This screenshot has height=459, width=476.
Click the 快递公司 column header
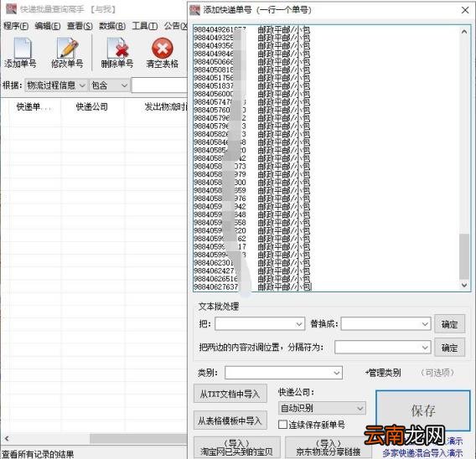click(x=92, y=106)
